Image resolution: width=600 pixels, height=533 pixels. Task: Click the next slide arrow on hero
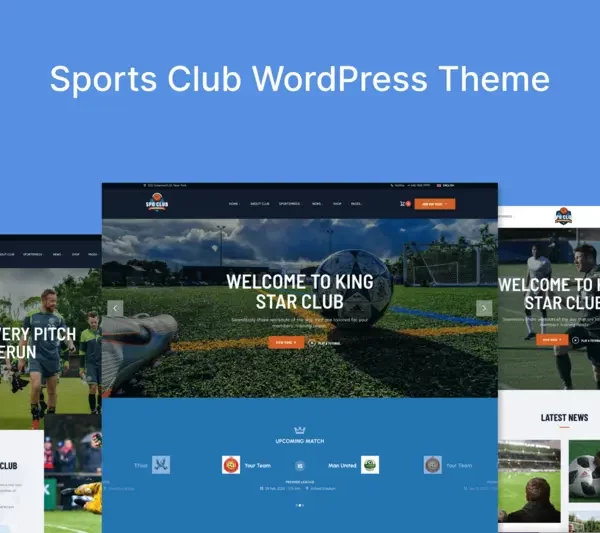[484, 308]
